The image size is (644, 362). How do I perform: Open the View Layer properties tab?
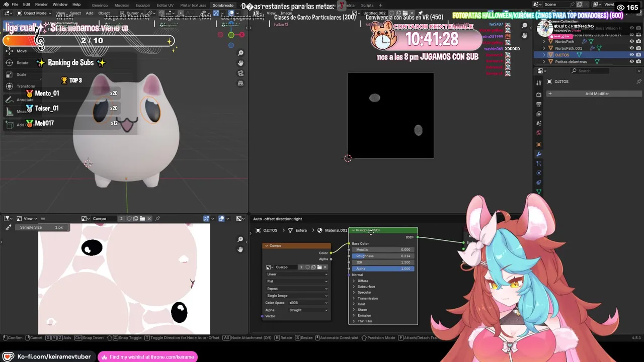[x=539, y=114]
